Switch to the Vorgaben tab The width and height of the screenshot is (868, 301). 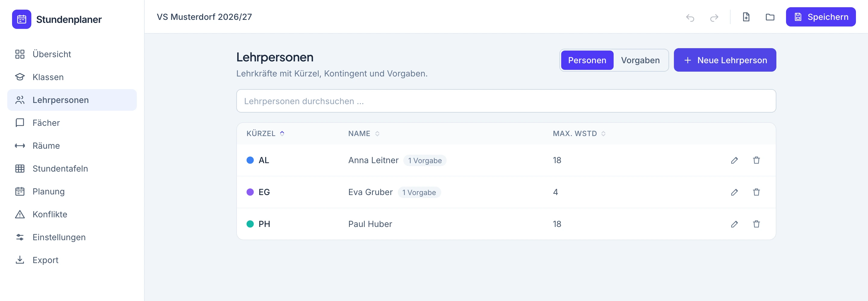tap(640, 60)
